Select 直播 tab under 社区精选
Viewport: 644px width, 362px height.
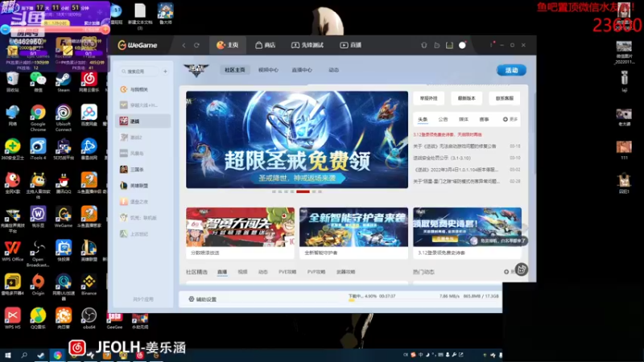coord(222,272)
